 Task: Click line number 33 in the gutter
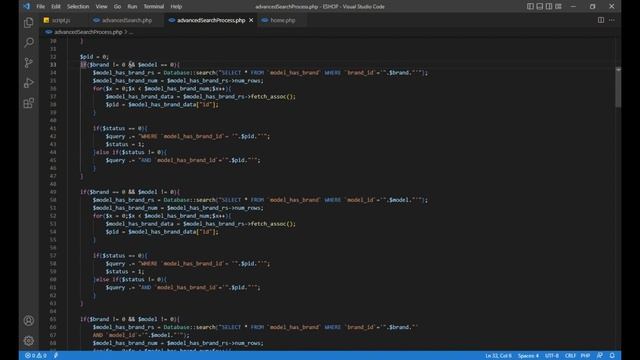point(53,64)
